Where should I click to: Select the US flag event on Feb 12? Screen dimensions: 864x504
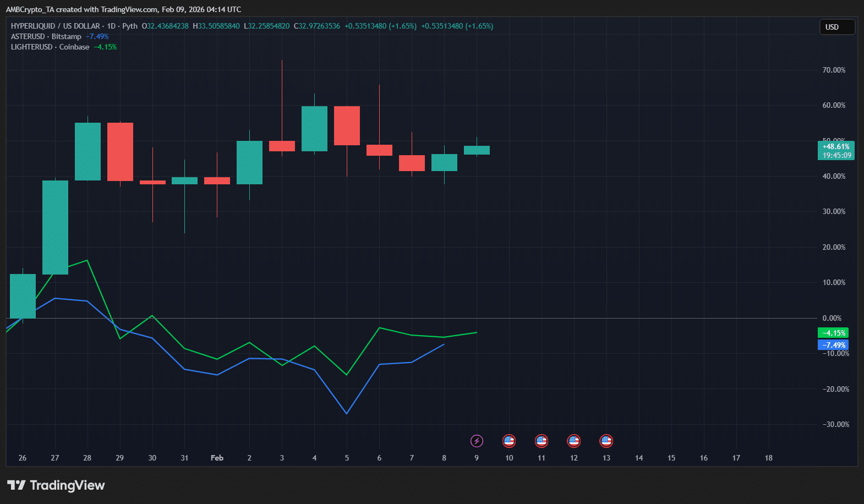pos(574,441)
